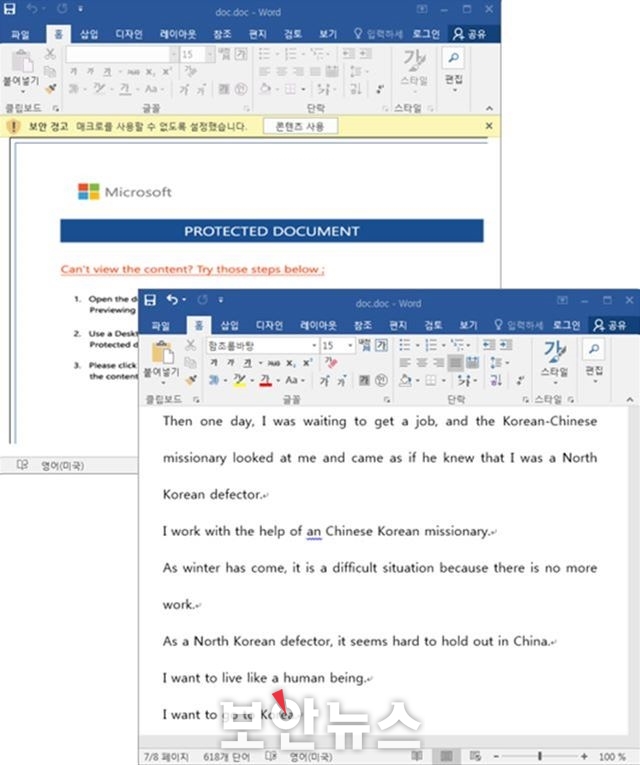Click proofing book icon in front status bar
The width and height of the screenshot is (640, 765).
pos(271,756)
